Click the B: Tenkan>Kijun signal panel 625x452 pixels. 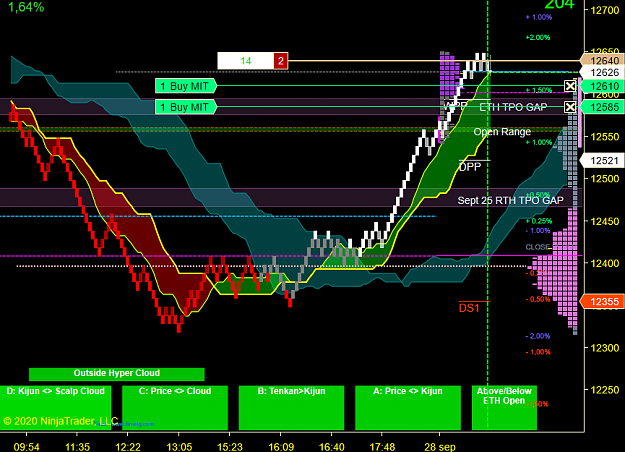point(291,407)
